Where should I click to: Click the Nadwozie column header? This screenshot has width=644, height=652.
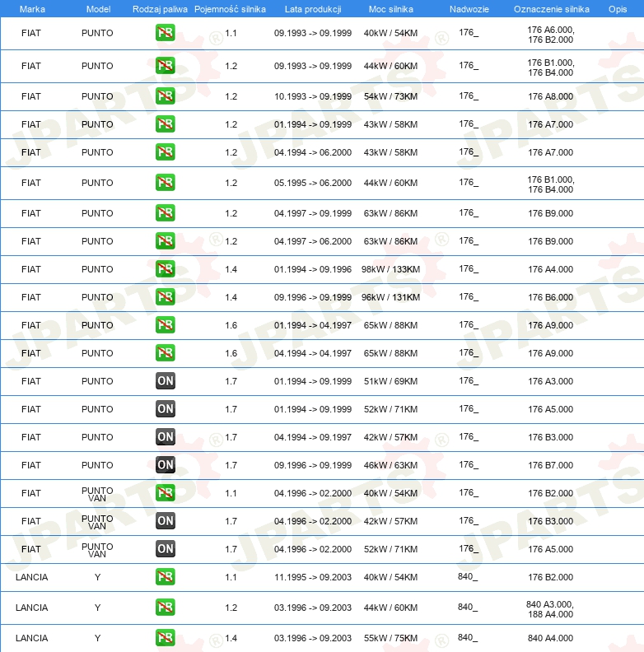[x=469, y=9]
